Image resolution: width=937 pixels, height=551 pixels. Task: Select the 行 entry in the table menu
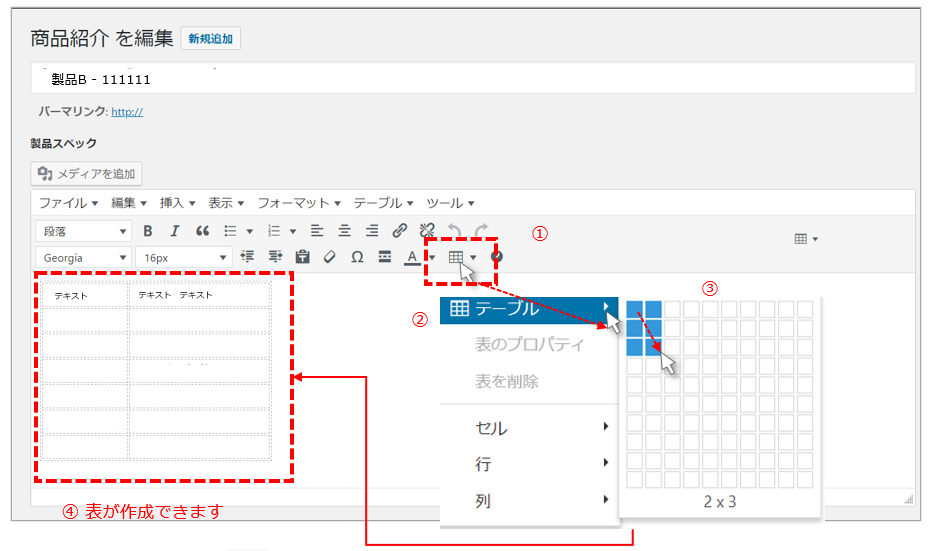pos(529,464)
